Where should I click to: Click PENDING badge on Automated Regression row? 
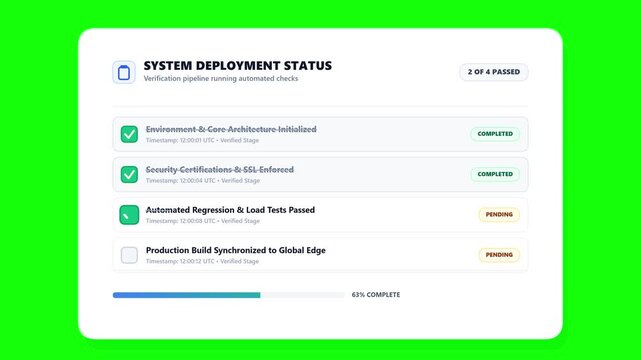pos(499,215)
